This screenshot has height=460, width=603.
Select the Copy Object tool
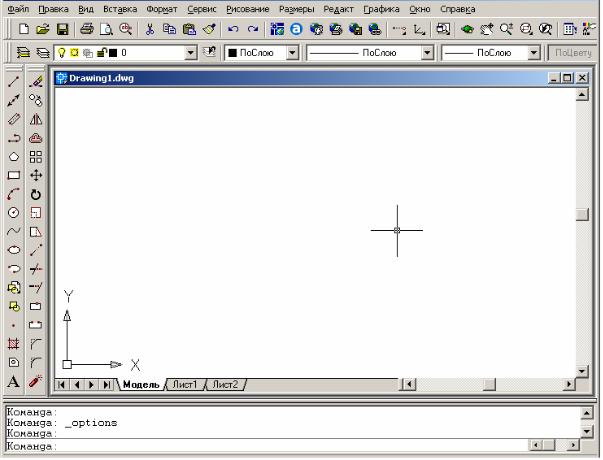(36, 100)
